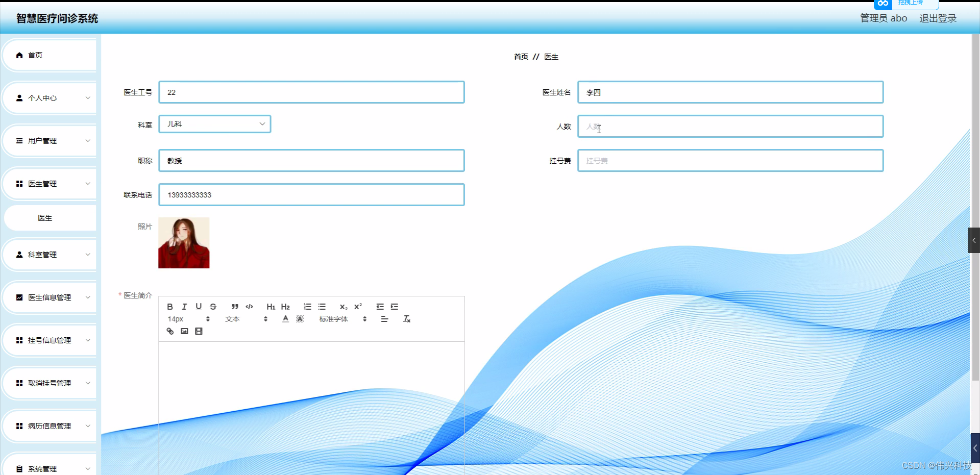Clear text formatting with the Tx icon
This screenshot has height=475, width=980.
[407, 318]
